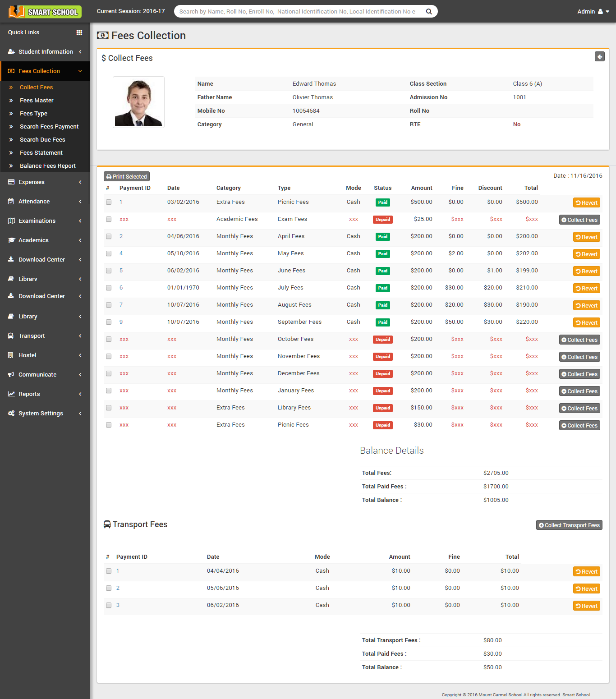Click the System Settings gear icon
This screenshot has width=616, height=699.
(x=10, y=413)
